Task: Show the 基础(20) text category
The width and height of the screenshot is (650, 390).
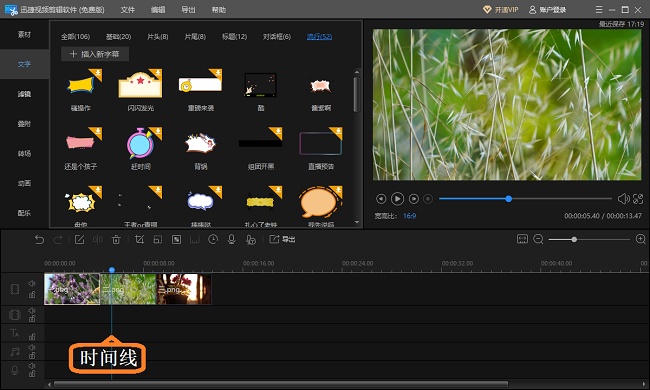Action: (119, 37)
